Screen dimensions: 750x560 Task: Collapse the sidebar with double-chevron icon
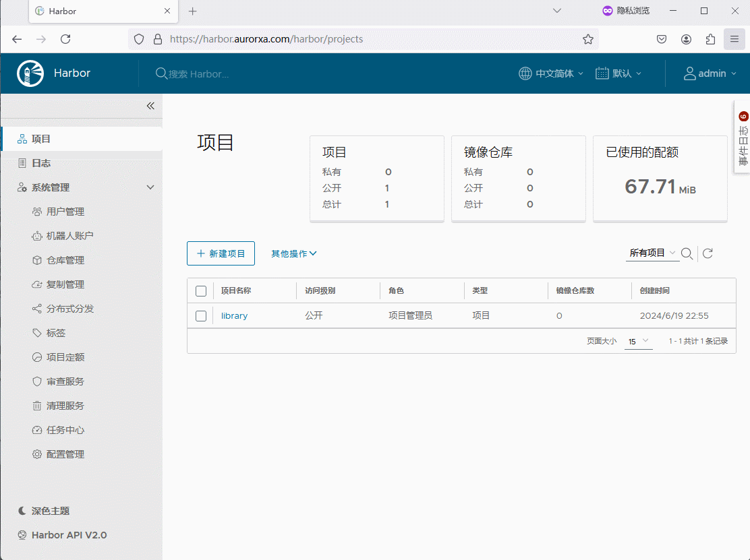click(x=150, y=106)
